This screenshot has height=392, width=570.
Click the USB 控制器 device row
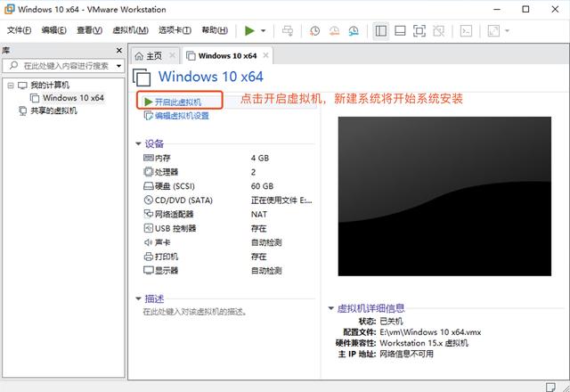[x=229, y=228]
